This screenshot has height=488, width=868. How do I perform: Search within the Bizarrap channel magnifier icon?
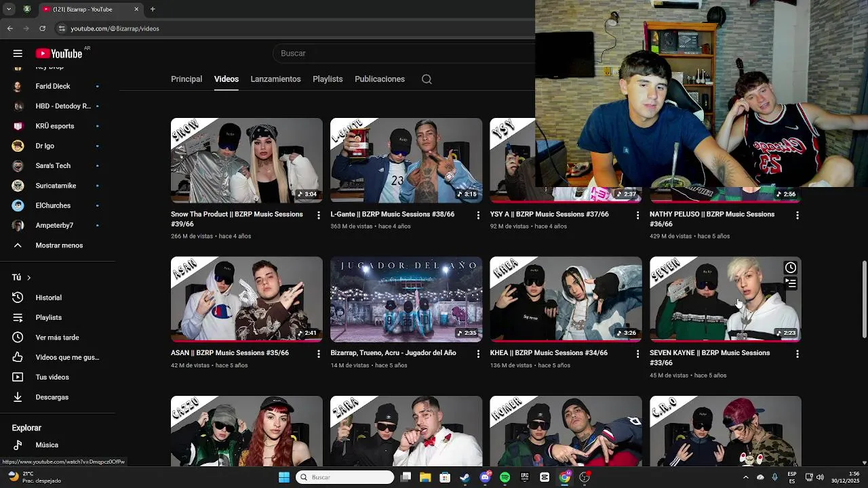point(427,79)
